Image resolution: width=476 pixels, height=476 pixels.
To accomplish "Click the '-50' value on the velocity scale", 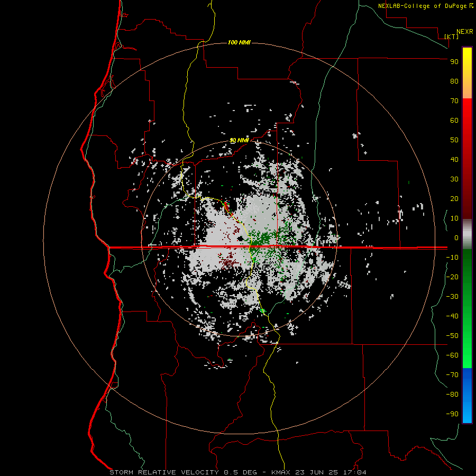I will 452,336.
